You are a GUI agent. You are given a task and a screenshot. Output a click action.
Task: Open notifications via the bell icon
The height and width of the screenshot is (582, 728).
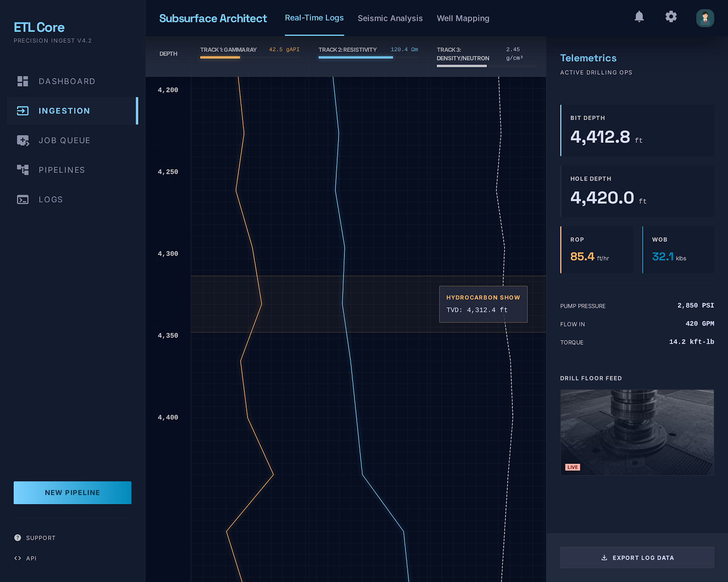pos(639,17)
